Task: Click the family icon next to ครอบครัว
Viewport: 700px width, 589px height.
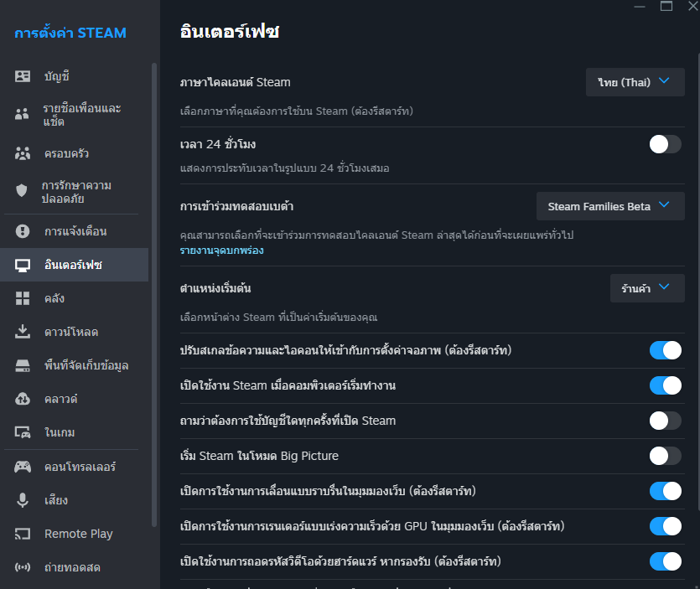Action: 23,153
